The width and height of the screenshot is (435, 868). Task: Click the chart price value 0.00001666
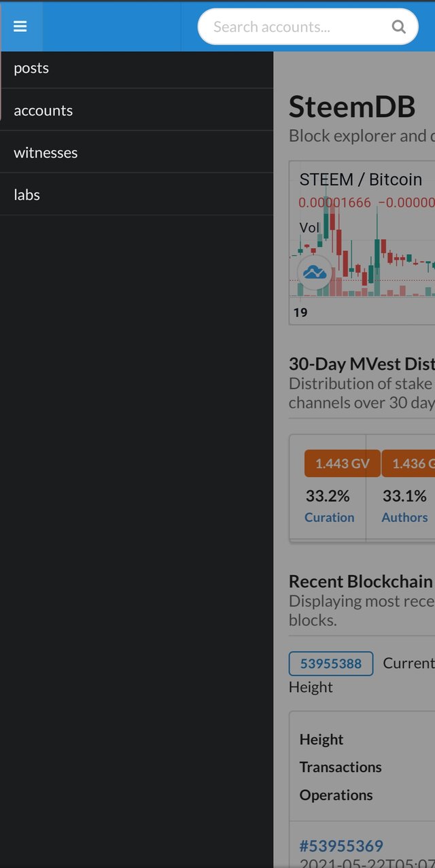(x=334, y=203)
